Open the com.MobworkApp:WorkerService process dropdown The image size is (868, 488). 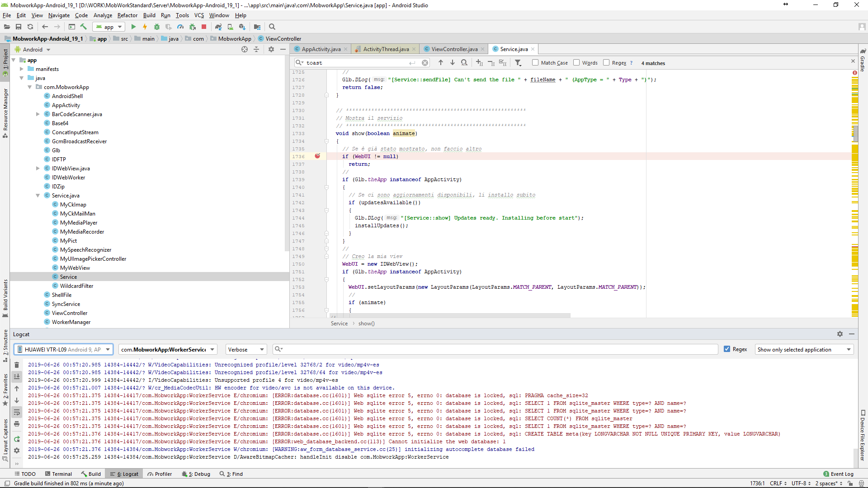(x=168, y=349)
